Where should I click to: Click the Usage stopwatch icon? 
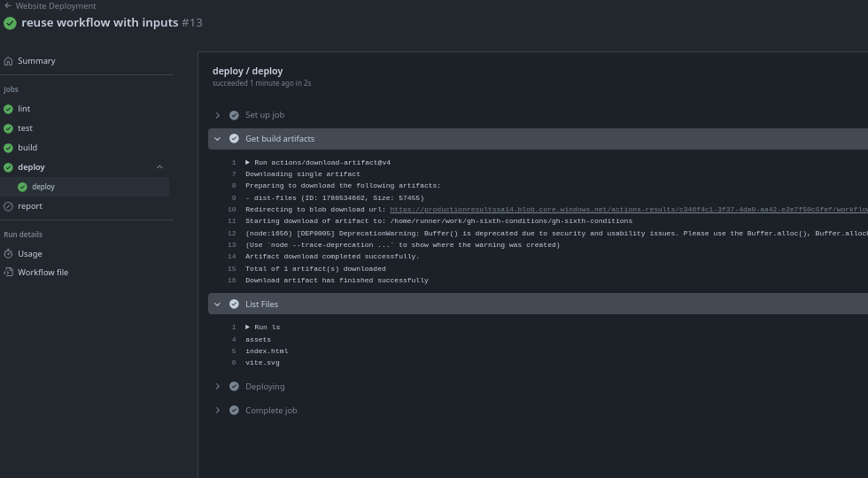click(9, 254)
